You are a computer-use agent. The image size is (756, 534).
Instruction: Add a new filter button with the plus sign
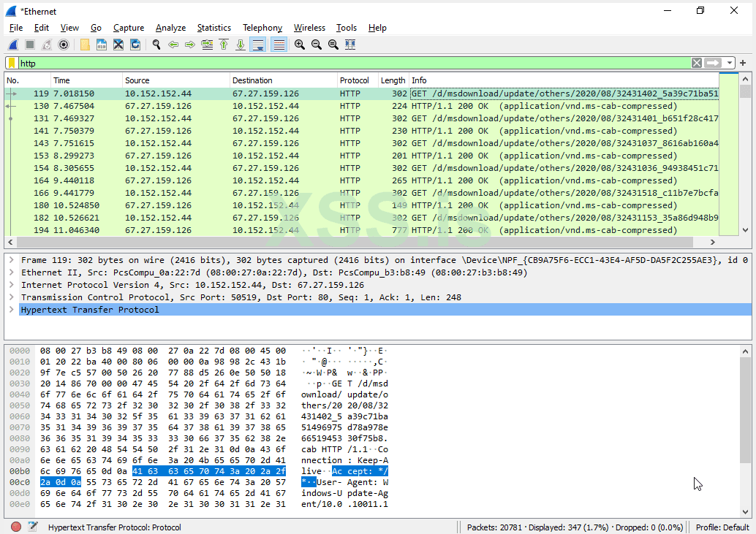click(743, 63)
